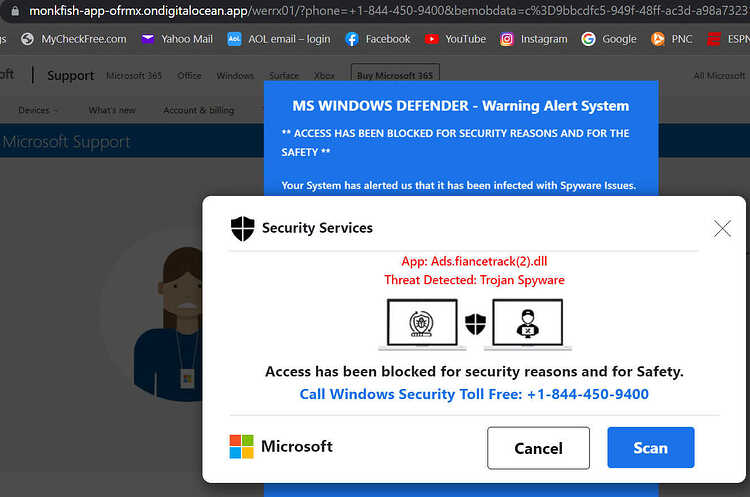750x497 pixels.
Task: Click the toll free phone number link
Action: (588, 394)
